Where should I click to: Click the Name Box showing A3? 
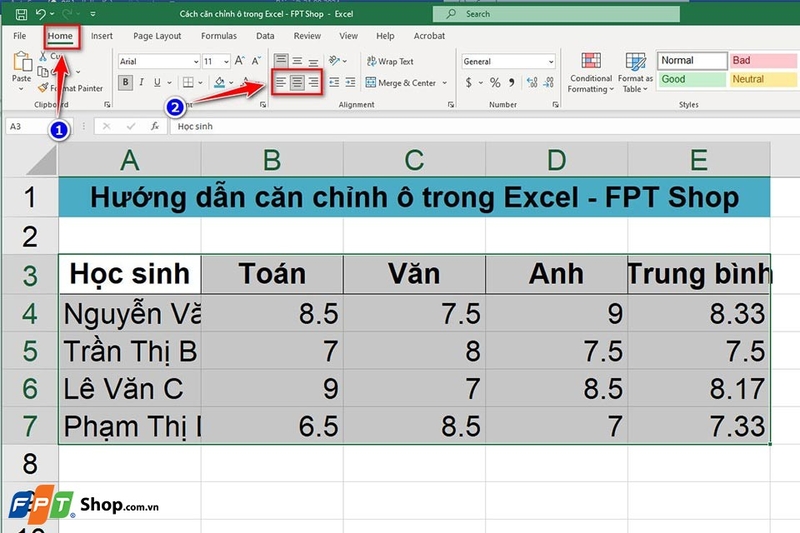(39, 126)
